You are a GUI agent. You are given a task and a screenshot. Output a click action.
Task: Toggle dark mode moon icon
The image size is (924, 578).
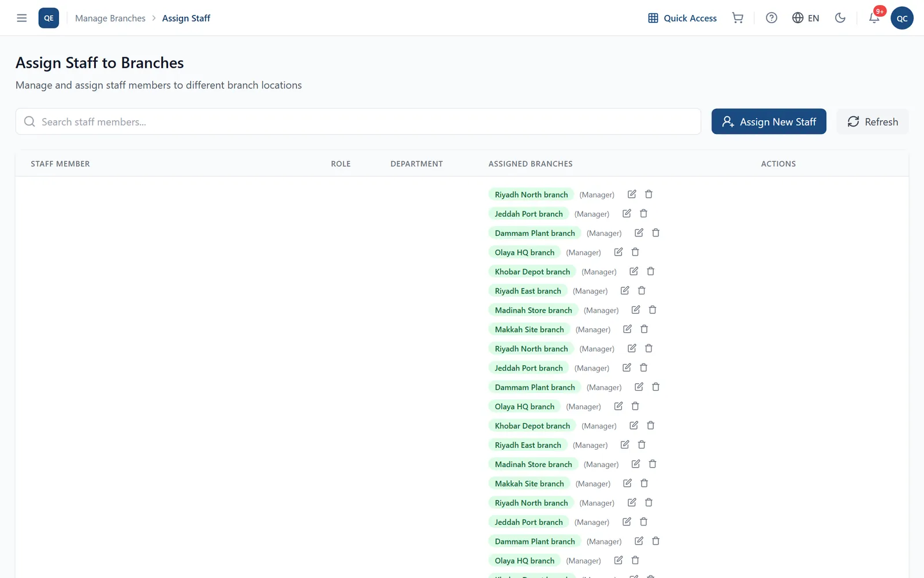point(840,18)
